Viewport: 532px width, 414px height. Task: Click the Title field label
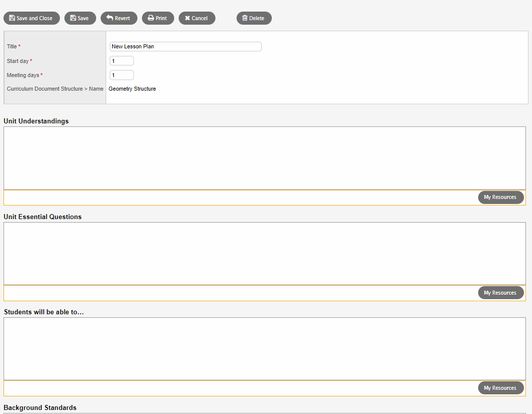(x=12, y=46)
